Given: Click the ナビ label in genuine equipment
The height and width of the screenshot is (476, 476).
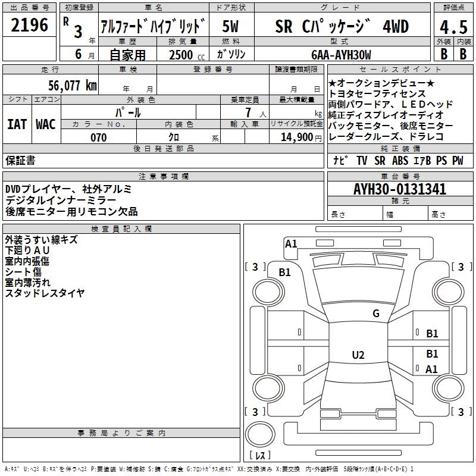Looking at the screenshot, I should pyautogui.click(x=340, y=161).
